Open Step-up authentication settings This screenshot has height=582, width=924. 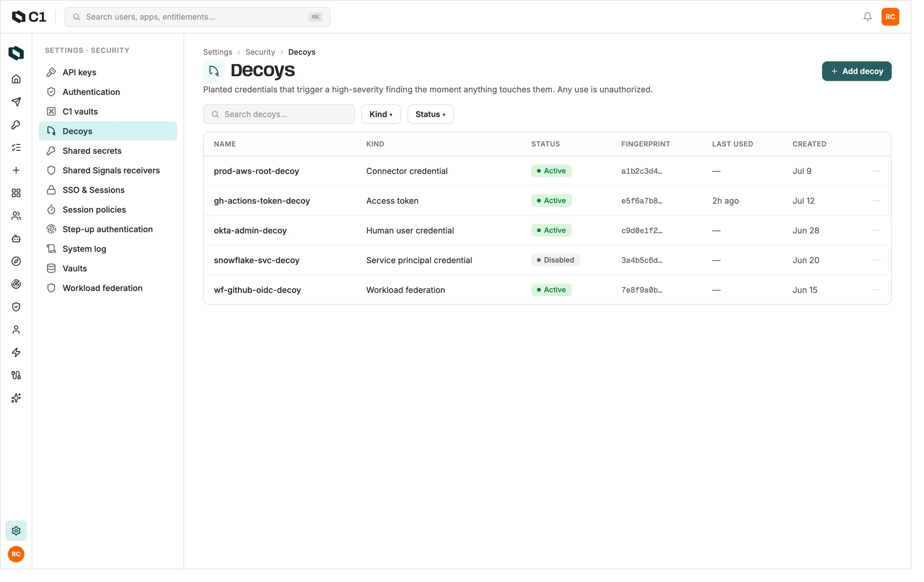coord(108,229)
